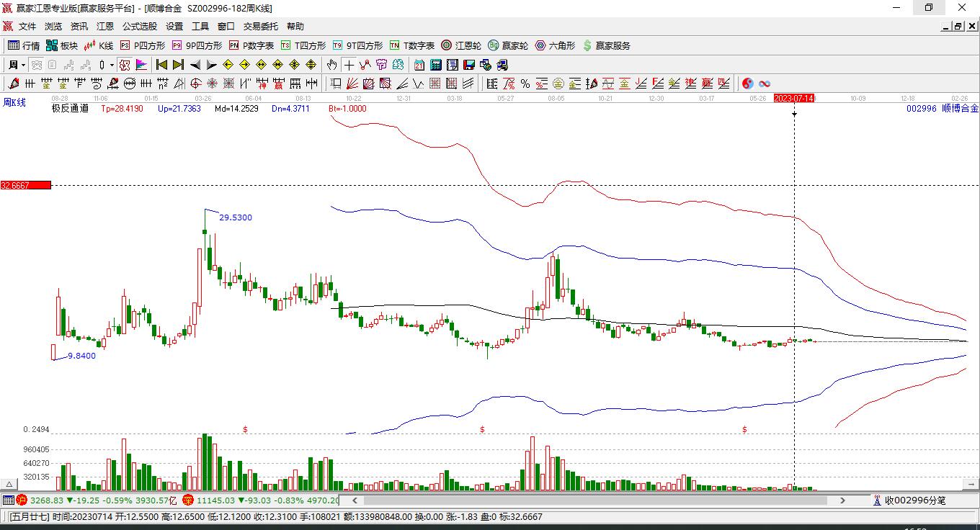Open the 窗口 menu
980x530 pixels.
226,27
